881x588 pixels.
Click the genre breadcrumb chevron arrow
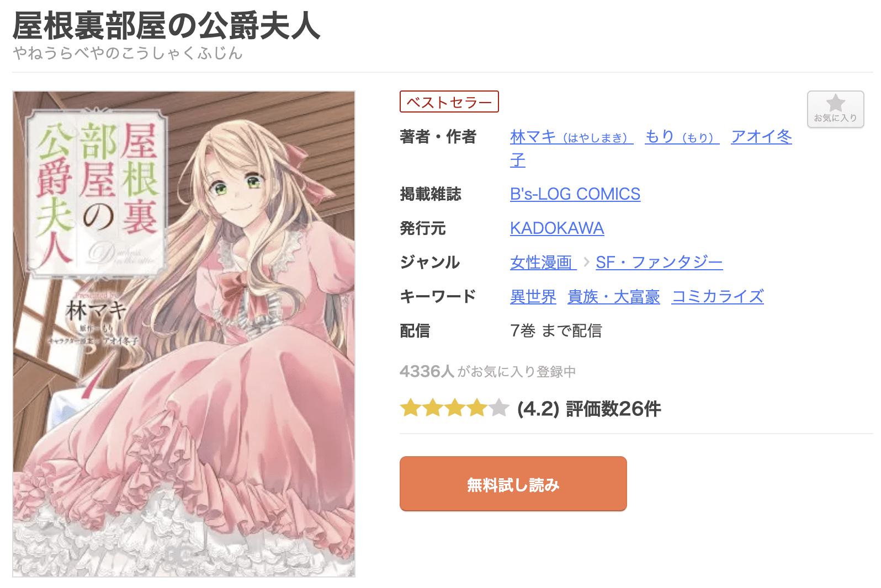pos(586,262)
